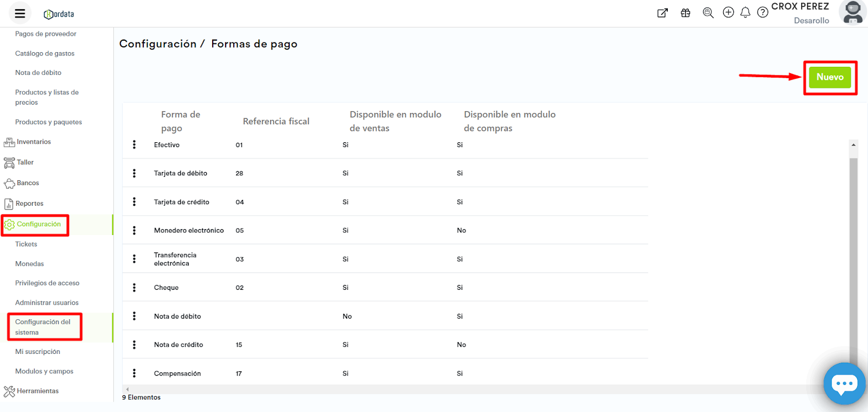The width and height of the screenshot is (868, 412).
Task: Click the plus circle add icon
Action: (729, 12)
